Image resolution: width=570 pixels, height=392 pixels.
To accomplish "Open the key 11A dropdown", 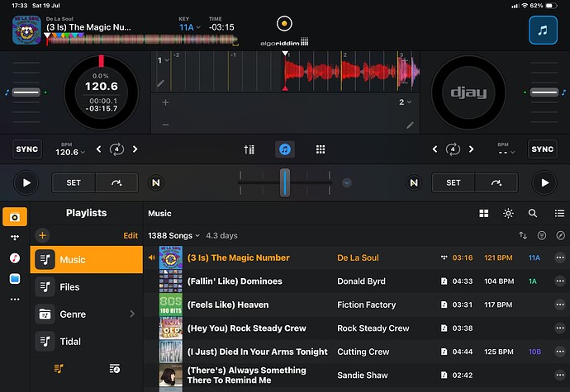I will [x=190, y=27].
